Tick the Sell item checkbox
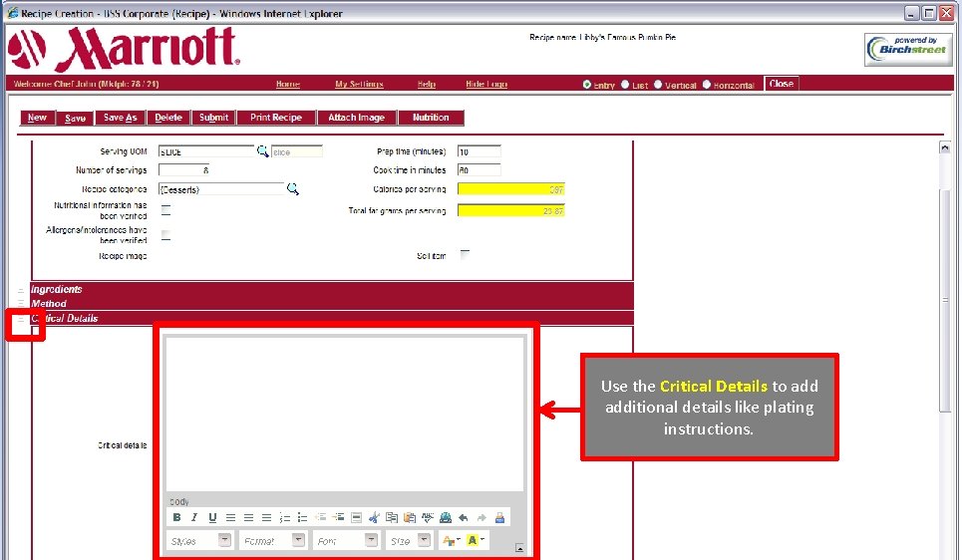The width and height of the screenshot is (962, 560). click(465, 254)
